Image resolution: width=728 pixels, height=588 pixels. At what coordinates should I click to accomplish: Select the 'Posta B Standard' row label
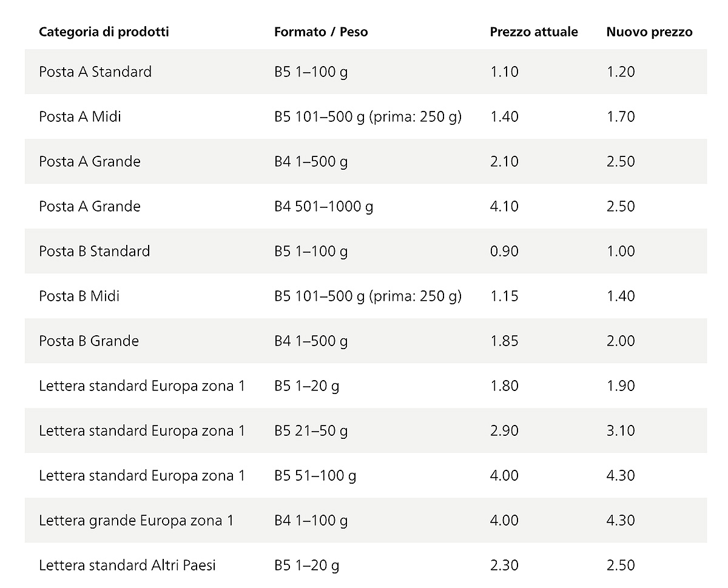click(x=95, y=252)
